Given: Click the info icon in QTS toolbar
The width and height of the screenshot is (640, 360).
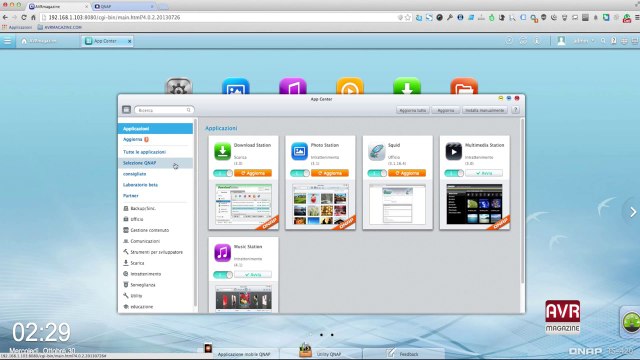Looking at the screenshot, I should [537, 41].
